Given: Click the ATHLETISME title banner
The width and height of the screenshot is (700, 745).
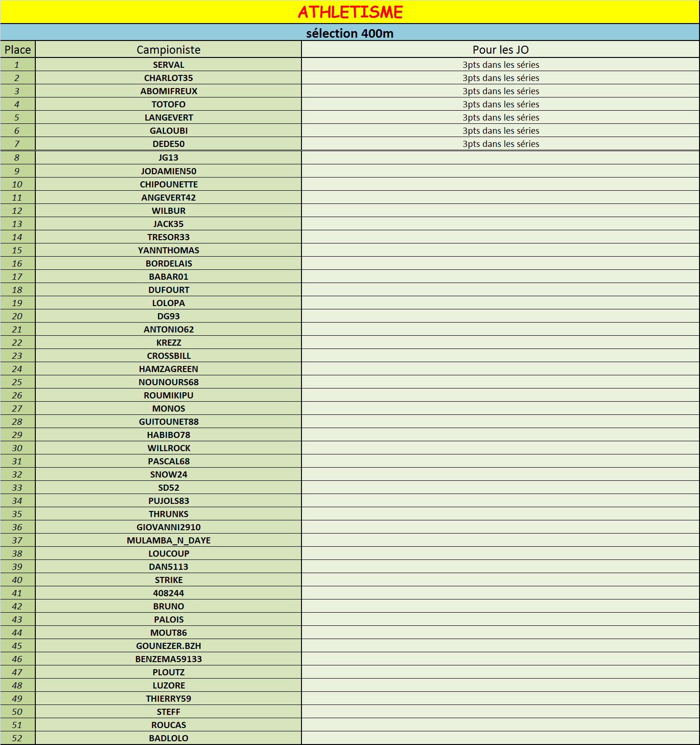Looking at the screenshot, I should (350, 12).
